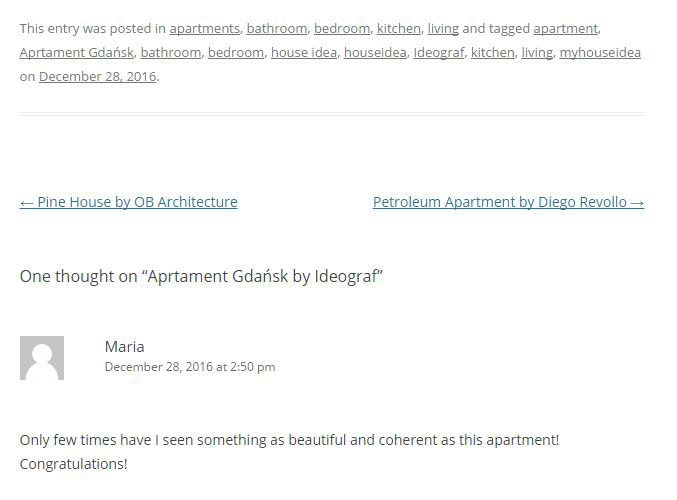Open the 'Aprtament Gdańsk' tag
This screenshot has width=677, height=500.
point(76,52)
